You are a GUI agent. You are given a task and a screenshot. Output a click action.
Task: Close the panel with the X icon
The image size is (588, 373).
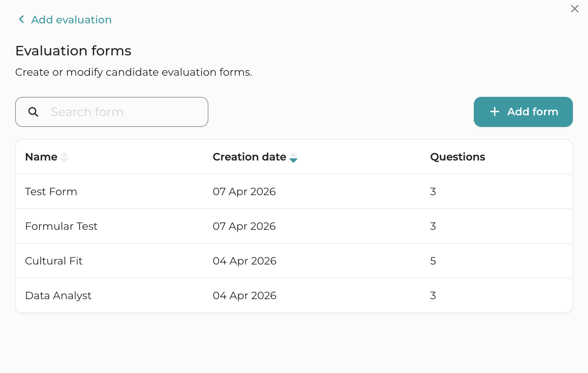pos(574,9)
